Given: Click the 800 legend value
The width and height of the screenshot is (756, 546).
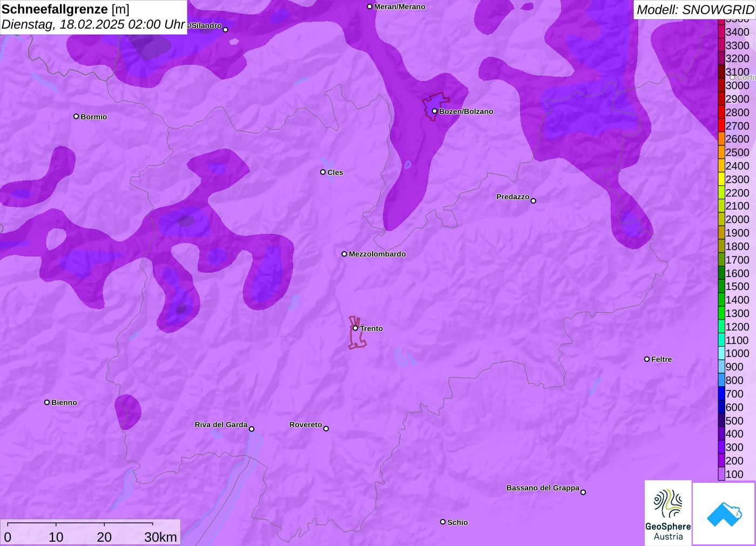Looking at the screenshot, I should click(x=734, y=380).
